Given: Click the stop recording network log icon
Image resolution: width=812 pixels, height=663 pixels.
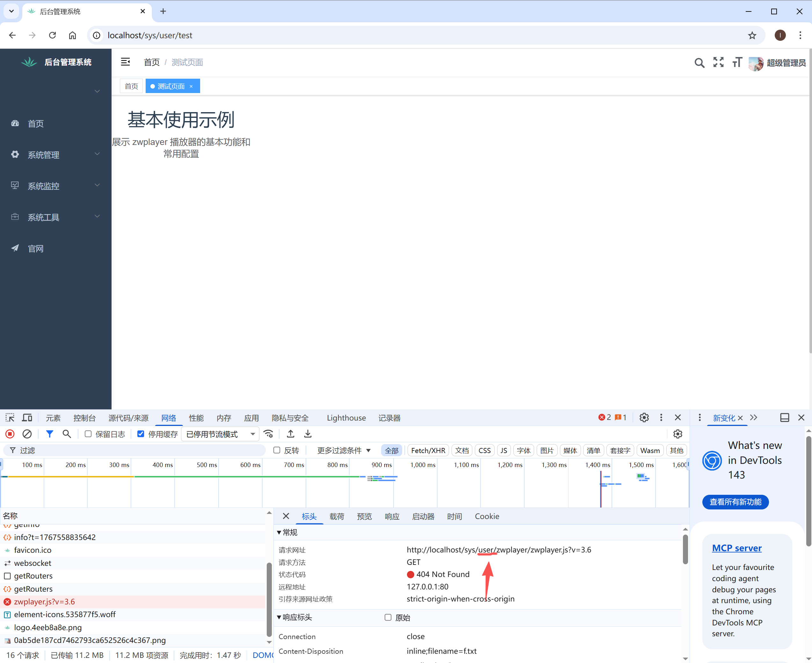Looking at the screenshot, I should [x=10, y=434].
